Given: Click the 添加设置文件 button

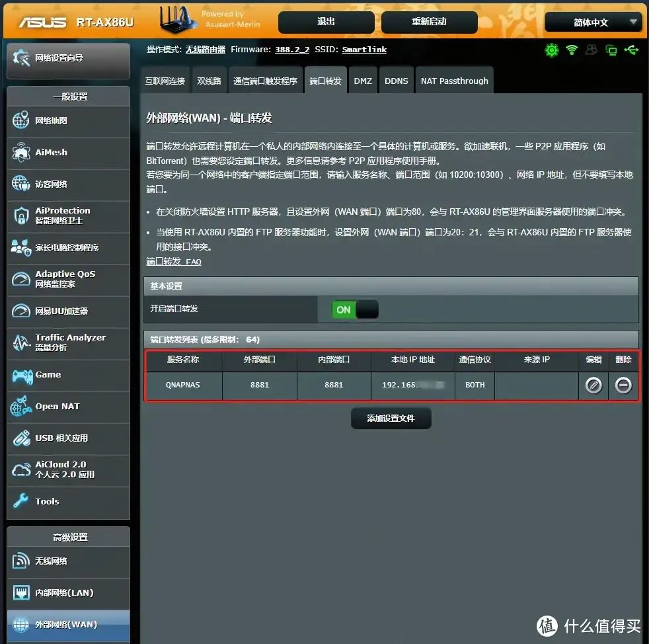Looking at the screenshot, I should (x=391, y=418).
